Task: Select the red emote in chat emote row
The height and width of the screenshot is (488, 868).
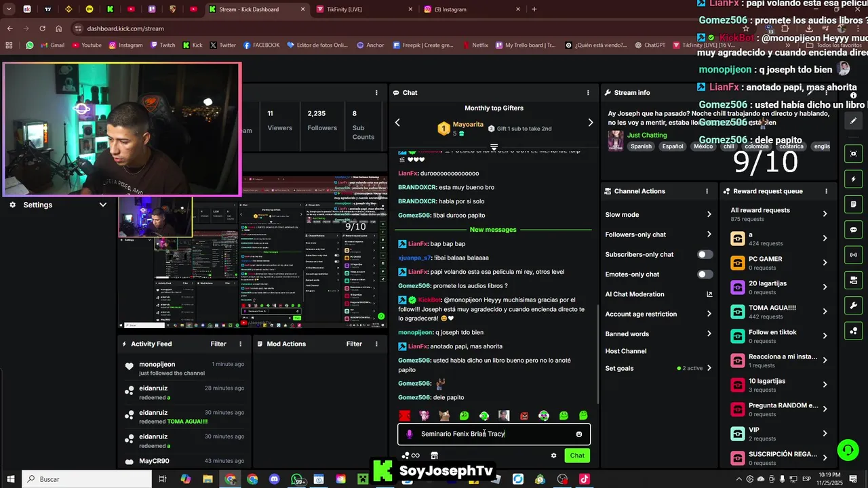Action: coord(405,415)
